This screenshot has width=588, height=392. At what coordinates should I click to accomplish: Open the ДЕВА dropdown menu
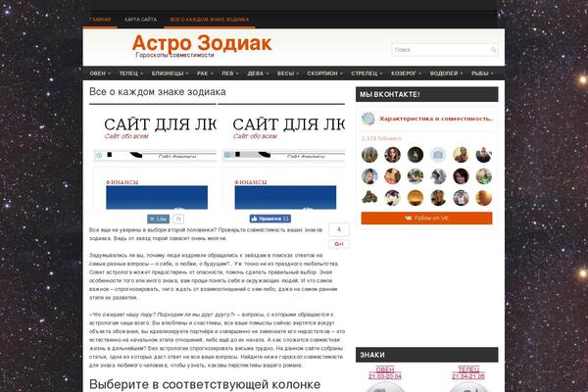coord(258,73)
